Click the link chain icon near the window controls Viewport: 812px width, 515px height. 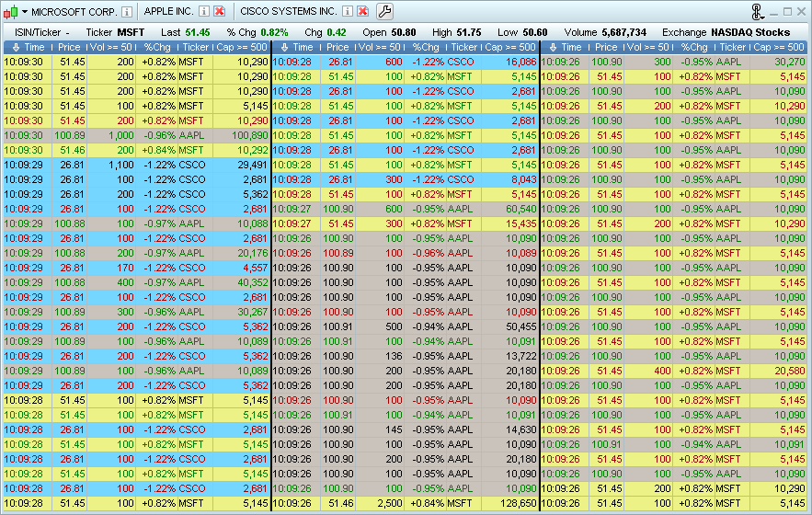tap(757, 11)
